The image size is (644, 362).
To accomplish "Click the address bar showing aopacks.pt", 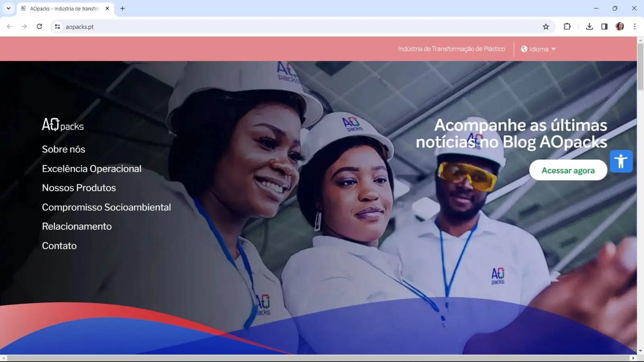I will pos(282,27).
